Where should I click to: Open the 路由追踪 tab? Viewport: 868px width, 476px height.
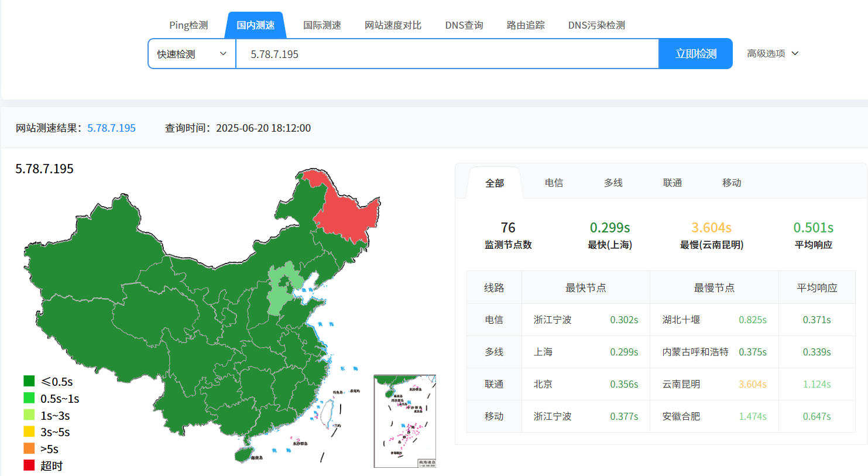click(x=526, y=25)
